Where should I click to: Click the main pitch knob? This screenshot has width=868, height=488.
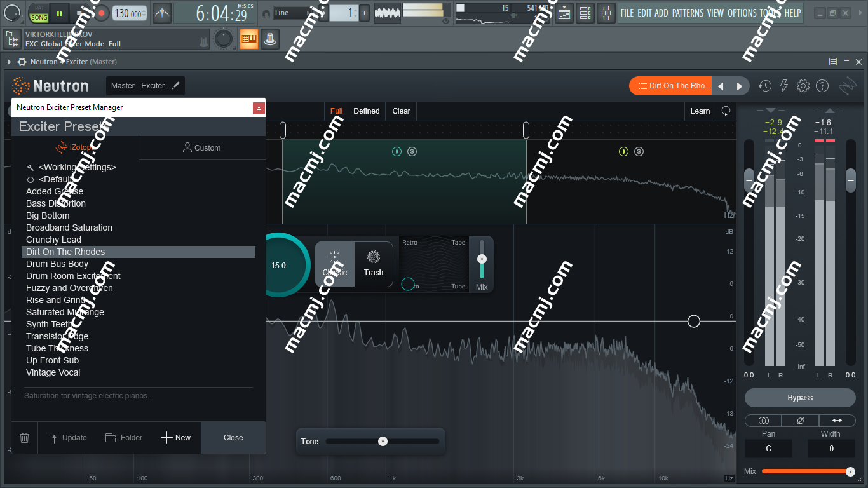[224, 39]
